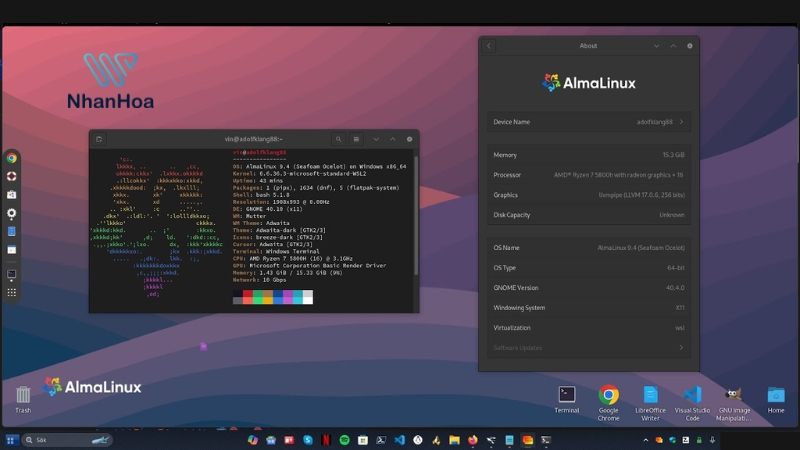This screenshot has width=800, height=450.
Task: Open Microsoft Store from the taskbar
Action: pos(363,440)
